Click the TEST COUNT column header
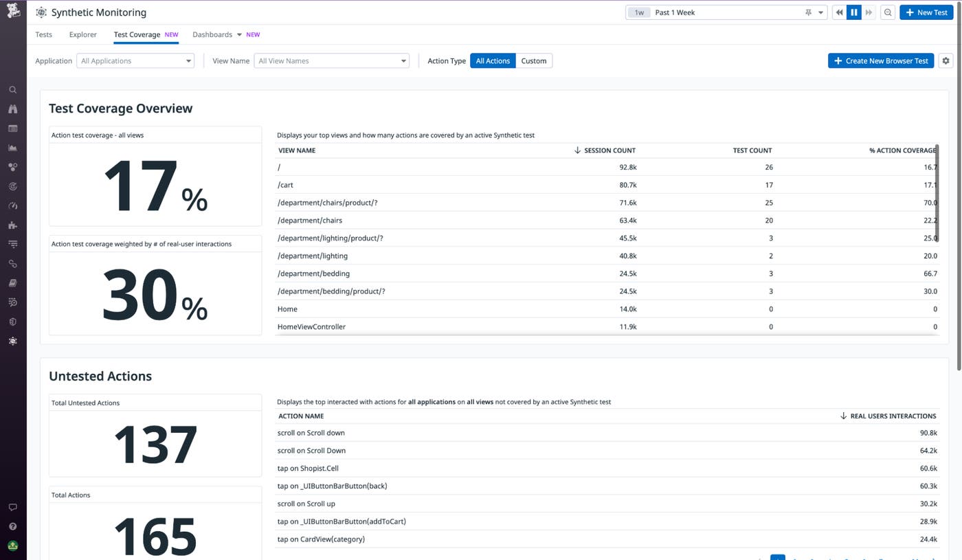 point(752,150)
